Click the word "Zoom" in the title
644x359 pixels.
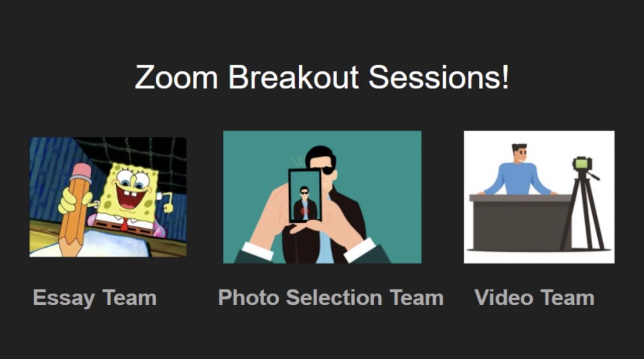point(176,77)
